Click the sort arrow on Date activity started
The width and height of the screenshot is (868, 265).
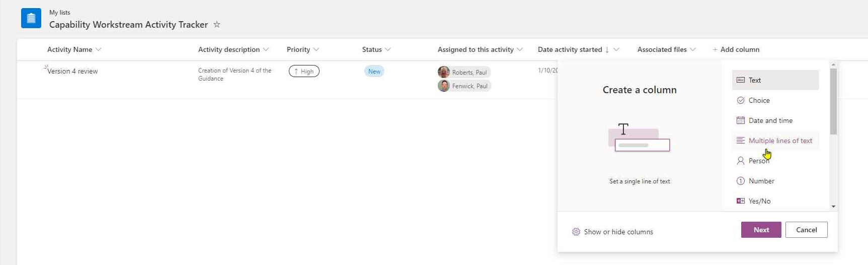(x=607, y=49)
